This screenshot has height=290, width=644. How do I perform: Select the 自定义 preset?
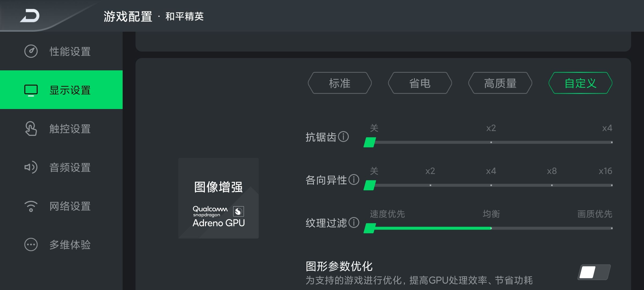click(x=580, y=83)
